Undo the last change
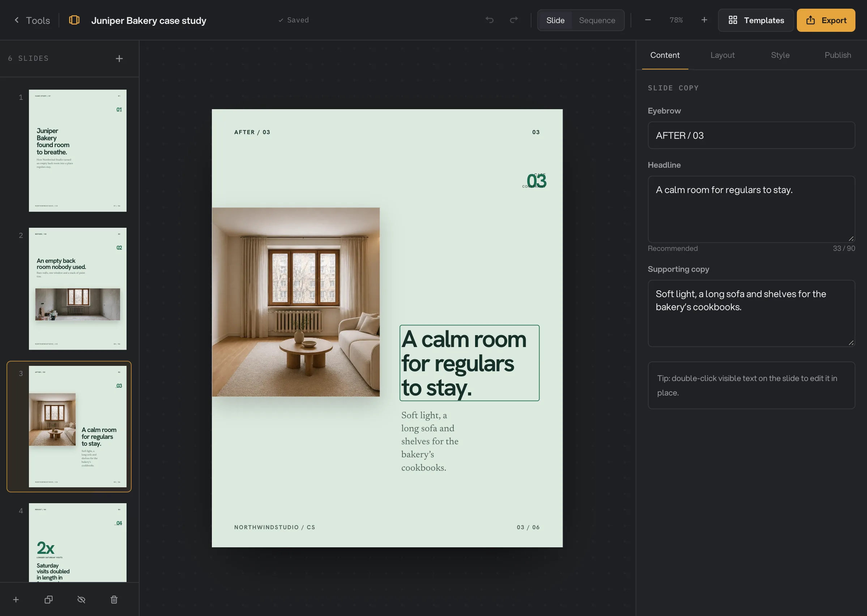Screen dimensions: 867x616 pyautogui.click(x=490, y=20)
